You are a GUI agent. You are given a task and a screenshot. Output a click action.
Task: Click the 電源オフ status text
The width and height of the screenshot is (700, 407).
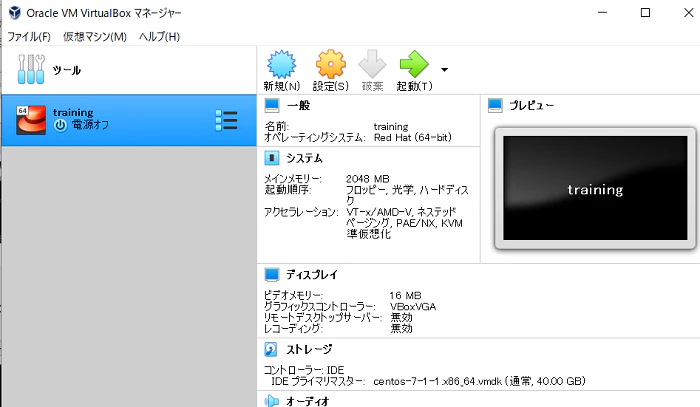[90, 125]
